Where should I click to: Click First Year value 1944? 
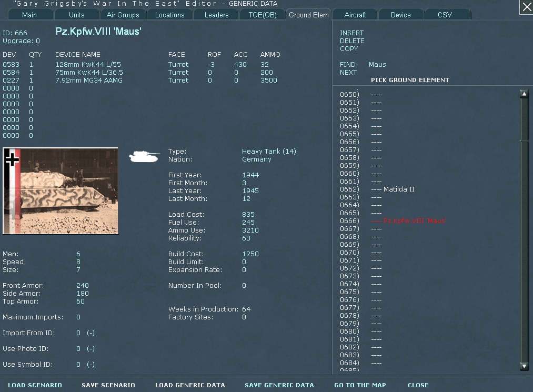[250, 175]
